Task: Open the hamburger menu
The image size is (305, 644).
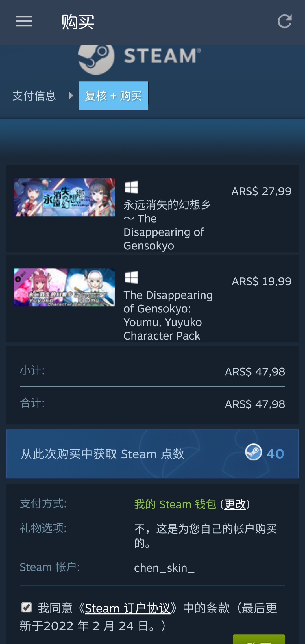Action: tap(24, 21)
